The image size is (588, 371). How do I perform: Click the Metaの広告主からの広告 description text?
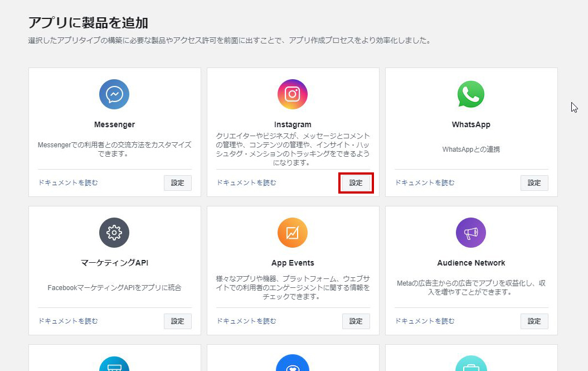(x=471, y=288)
